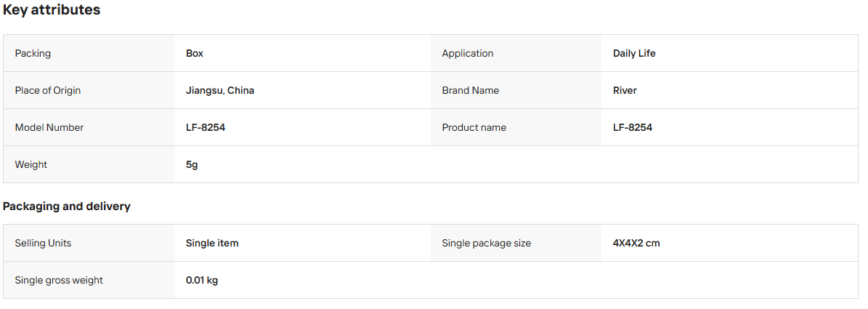The height and width of the screenshot is (309, 868).
Task: Select the Packing label cell
Action: [89, 53]
